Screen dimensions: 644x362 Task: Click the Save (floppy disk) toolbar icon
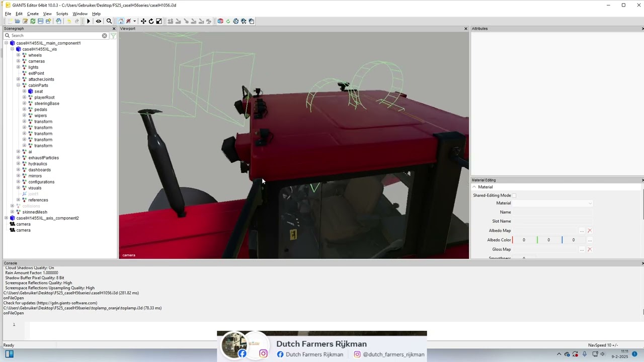point(41,21)
